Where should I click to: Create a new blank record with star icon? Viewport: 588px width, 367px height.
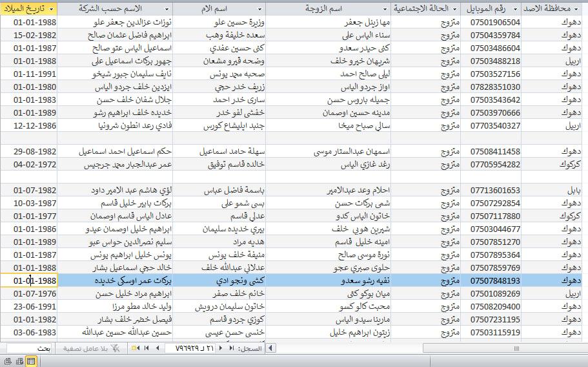pyautogui.click(x=135, y=348)
